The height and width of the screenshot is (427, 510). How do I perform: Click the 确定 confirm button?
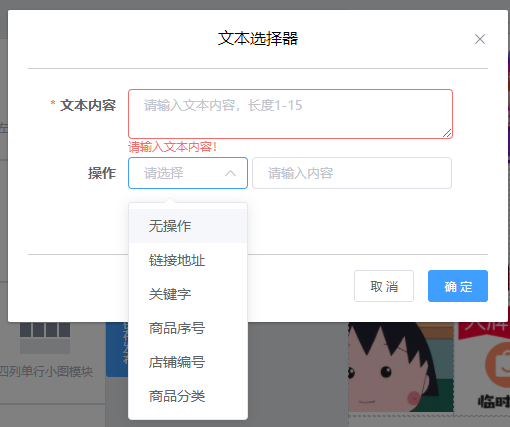(x=458, y=286)
